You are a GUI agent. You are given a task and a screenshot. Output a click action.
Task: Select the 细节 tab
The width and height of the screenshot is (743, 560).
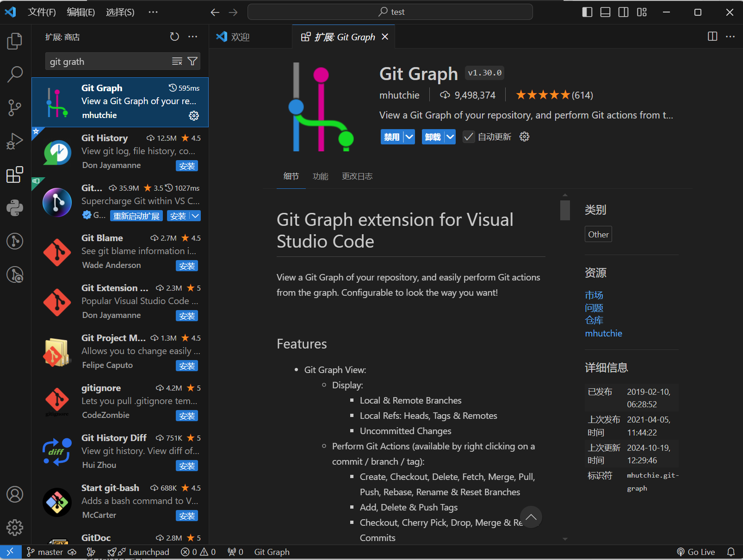click(291, 176)
